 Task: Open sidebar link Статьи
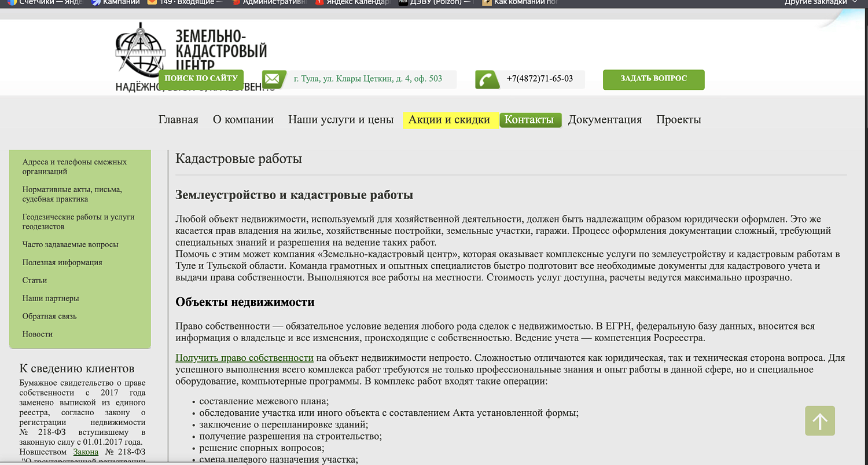tap(35, 280)
